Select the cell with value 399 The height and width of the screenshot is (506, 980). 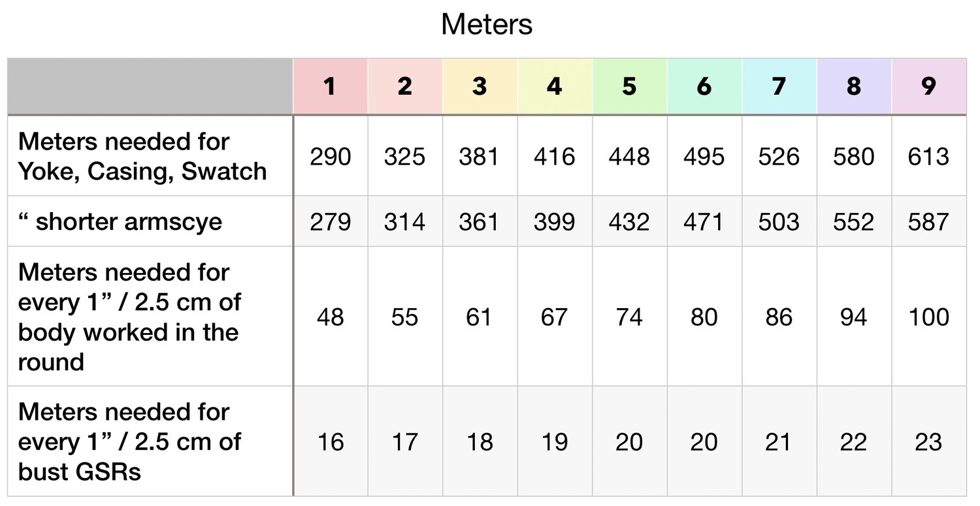click(555, 221)
